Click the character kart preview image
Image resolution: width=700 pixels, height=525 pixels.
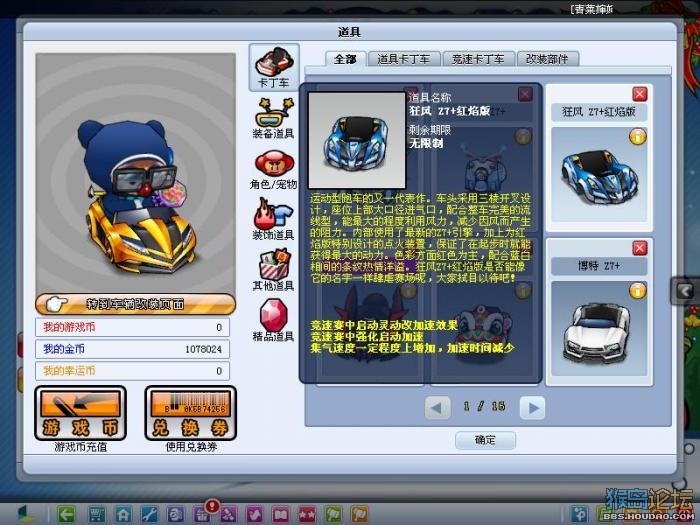tap(136, 174)
